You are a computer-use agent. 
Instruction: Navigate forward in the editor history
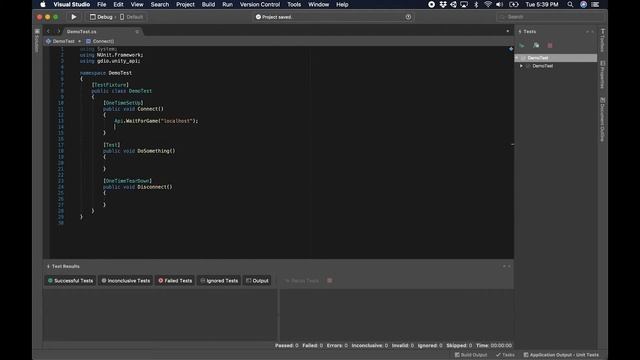tap(58, 31)
